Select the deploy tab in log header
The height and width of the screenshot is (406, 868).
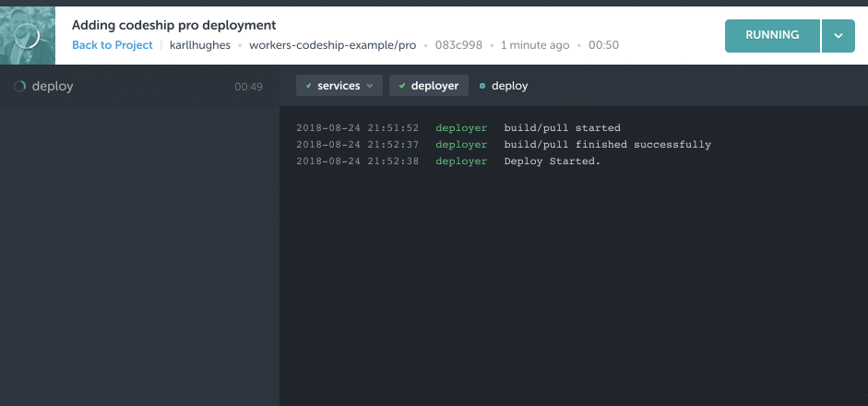tap(504, 86)
